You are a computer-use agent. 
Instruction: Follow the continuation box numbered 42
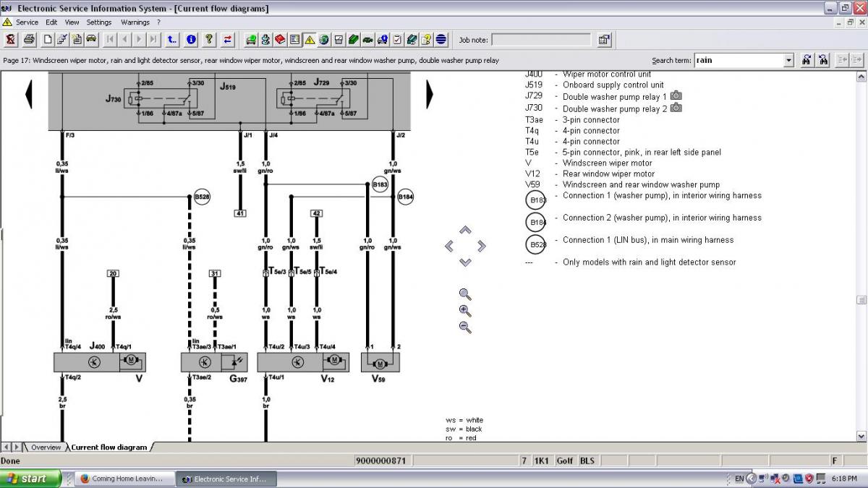tap(316, 213)
